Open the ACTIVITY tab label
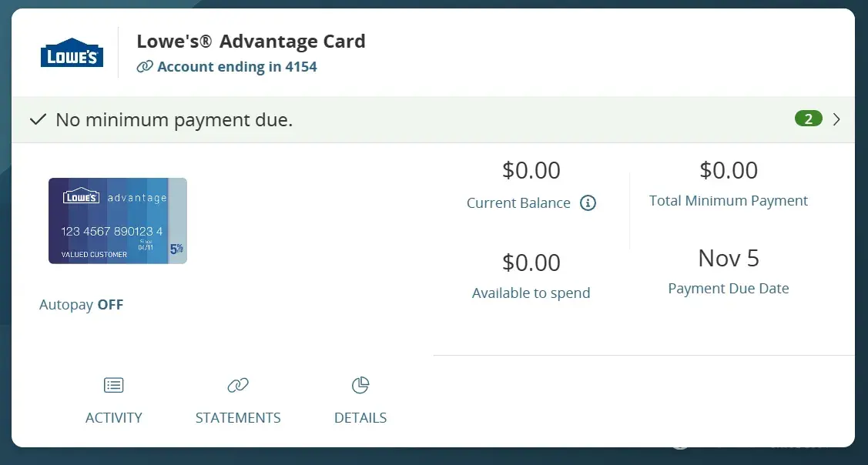Screen dimensions: 868x465 pyautogui.click(x=113, y=418)
